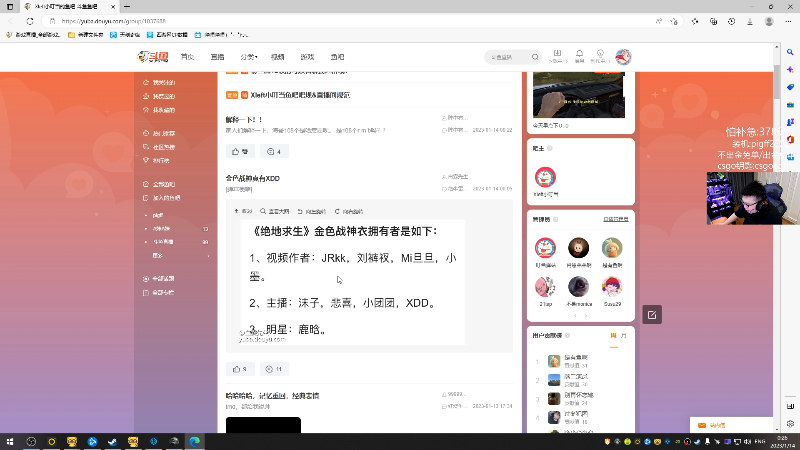Collapse the expanded image with 收起
Viewport: 800px width, 450px height.
[x=243, y=211]
